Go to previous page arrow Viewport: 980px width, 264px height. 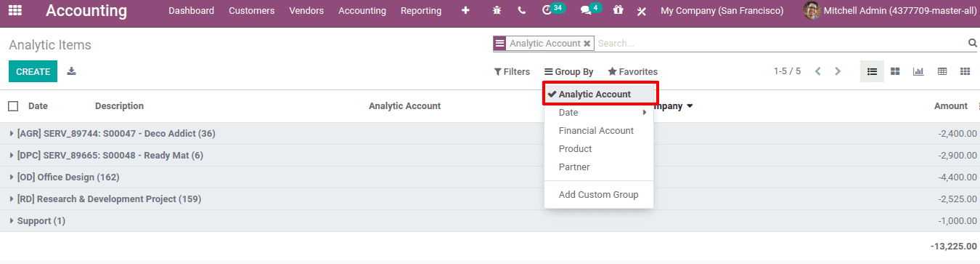click(x=818, y=71)
